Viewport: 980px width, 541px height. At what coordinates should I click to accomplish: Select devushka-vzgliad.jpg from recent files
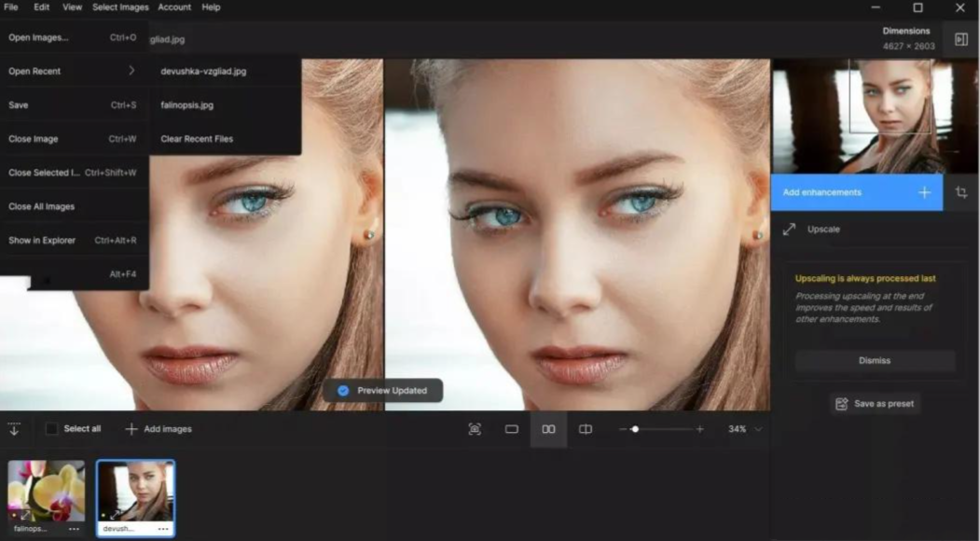(x=203, y=71)
